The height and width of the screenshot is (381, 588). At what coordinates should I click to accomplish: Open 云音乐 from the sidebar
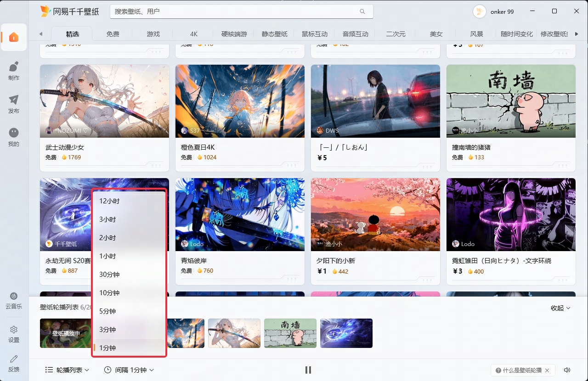14,300
